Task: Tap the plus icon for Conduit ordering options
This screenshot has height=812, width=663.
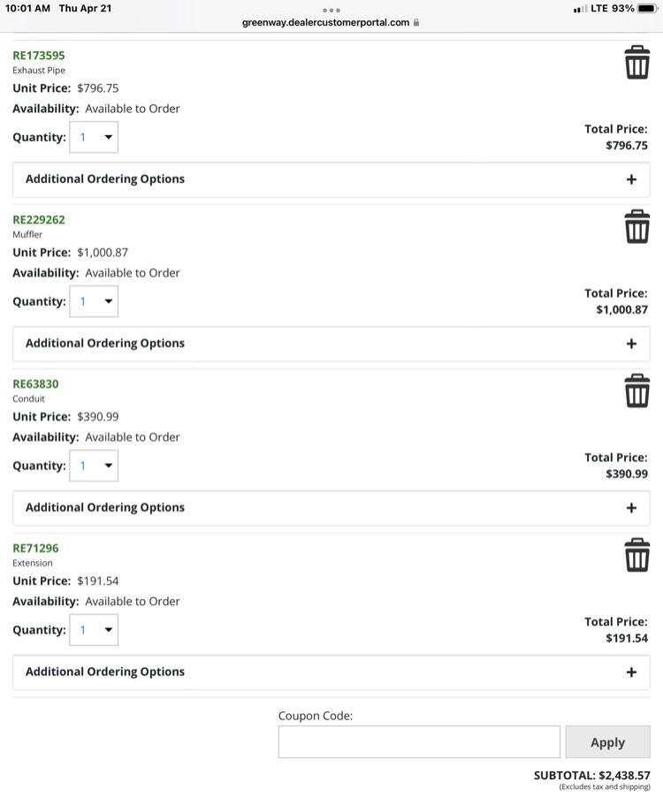Action: [x=631, y=507]
